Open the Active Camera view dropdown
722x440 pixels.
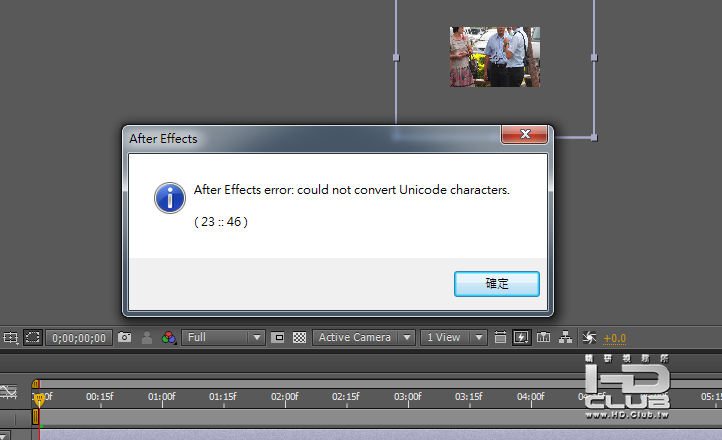pyautogui.click(x=364, y=337)
